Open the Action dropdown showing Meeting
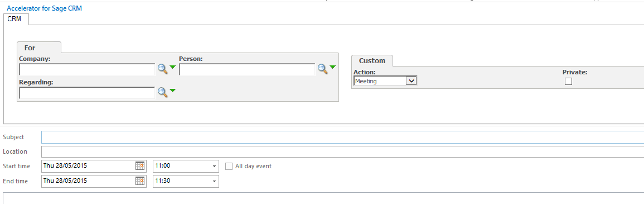This screenshot has width=644, height=204. pos(385,81)
